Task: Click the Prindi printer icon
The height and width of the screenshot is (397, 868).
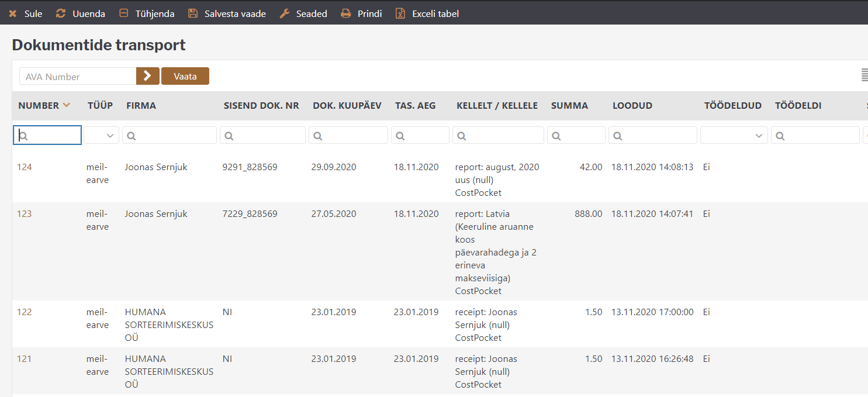Action: 346,13
